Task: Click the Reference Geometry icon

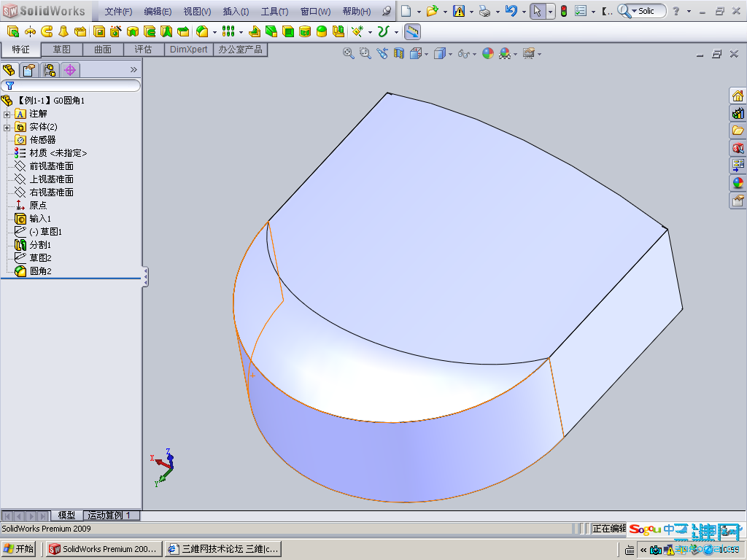Action: [357, 31]
